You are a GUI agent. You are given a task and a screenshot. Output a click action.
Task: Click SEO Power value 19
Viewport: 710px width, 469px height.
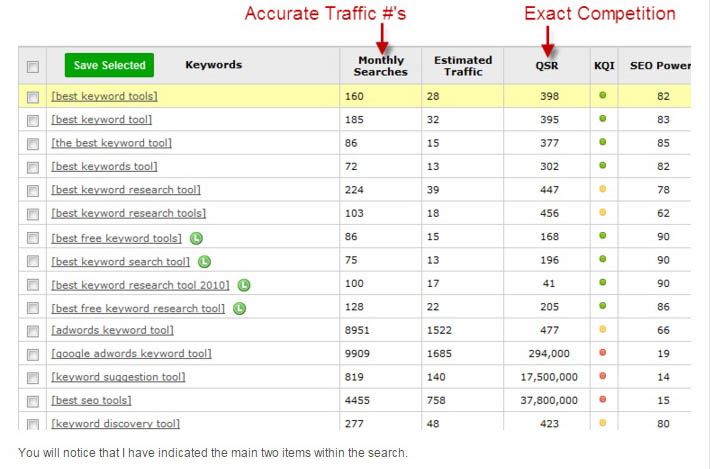tap(663, 354)
